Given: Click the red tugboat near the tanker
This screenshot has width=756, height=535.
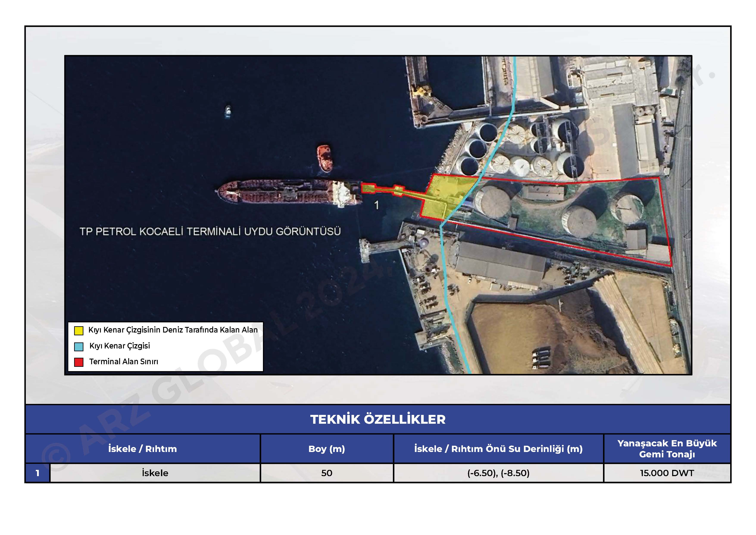Looking at the screenshot, I should coord(325,158).
